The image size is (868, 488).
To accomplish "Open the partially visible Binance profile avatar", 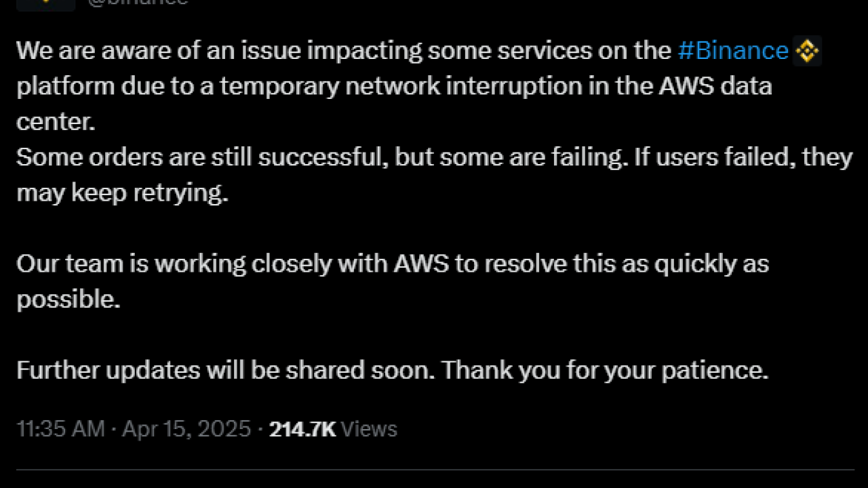I will [x=46, y=5].
